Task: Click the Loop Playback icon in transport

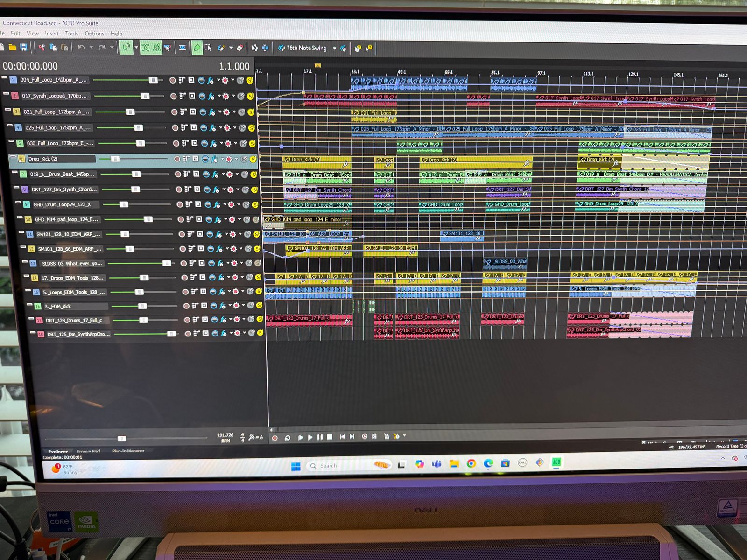Action: click(287, 438)
